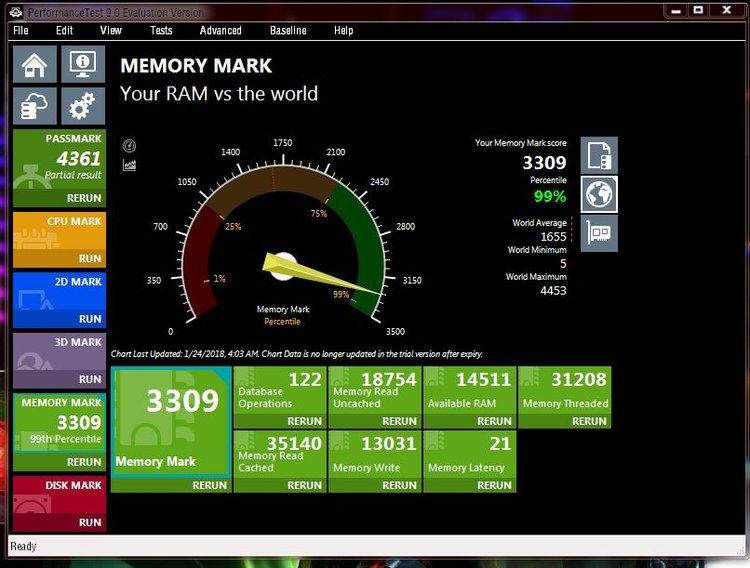Select the hardware card comparison icon
Screen dimensions: 750x568
tap(599, 234)
